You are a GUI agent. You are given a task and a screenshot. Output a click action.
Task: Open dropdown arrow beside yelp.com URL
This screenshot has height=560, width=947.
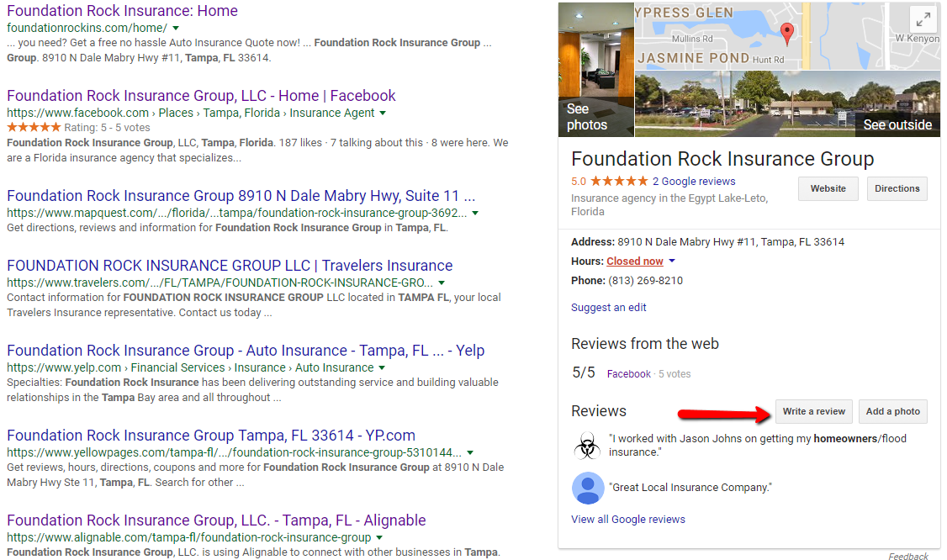(x=382, y=368)
